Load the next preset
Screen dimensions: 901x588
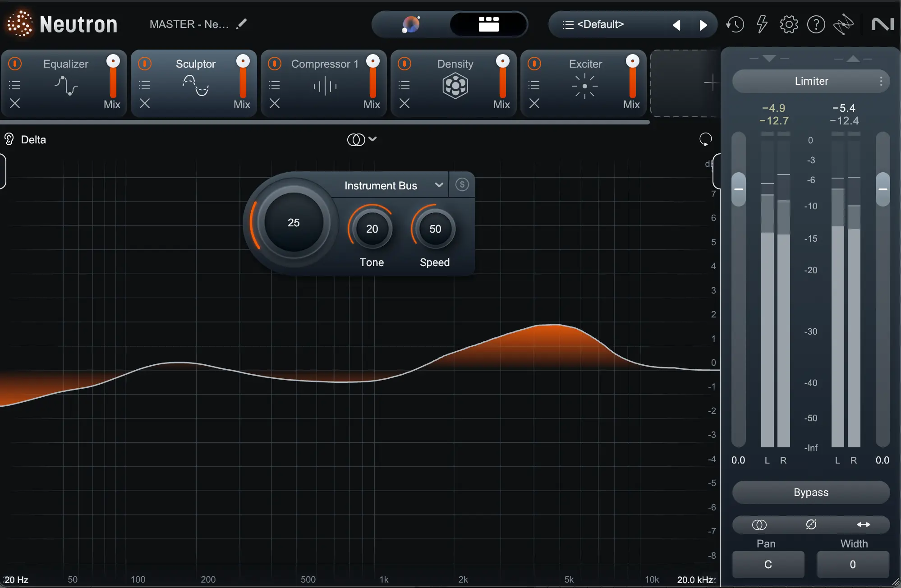703,25
